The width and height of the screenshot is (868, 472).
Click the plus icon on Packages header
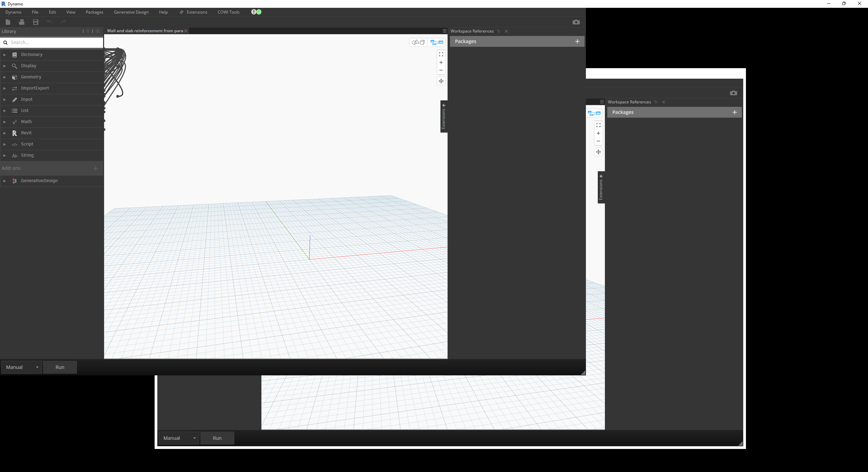(x=577, y=41)
